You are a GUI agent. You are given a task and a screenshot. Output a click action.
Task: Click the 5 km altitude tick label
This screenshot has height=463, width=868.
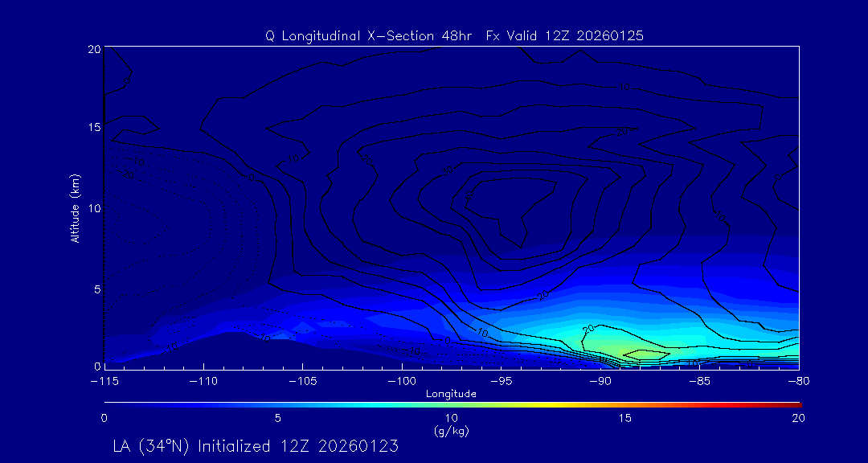click(x=96, y=289)
